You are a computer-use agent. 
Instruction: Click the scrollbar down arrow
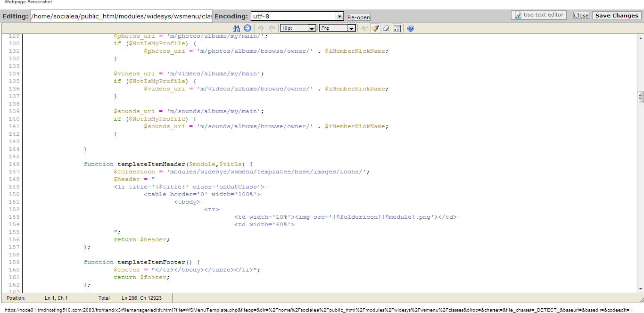click(640, 288)
